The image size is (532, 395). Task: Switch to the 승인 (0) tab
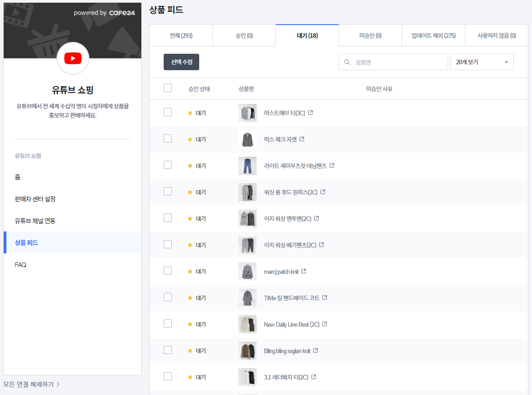pyautogui.click(x=244, y=36)
